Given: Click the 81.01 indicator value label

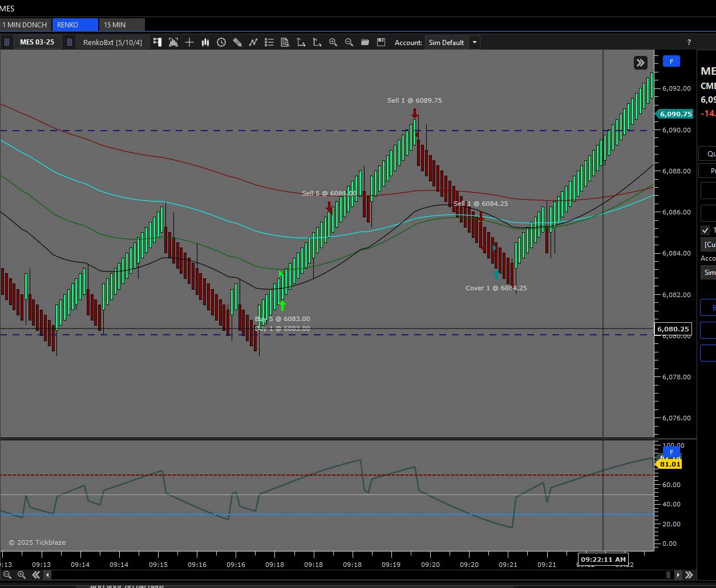Looking at the screenshot, I should pos(669,464).
